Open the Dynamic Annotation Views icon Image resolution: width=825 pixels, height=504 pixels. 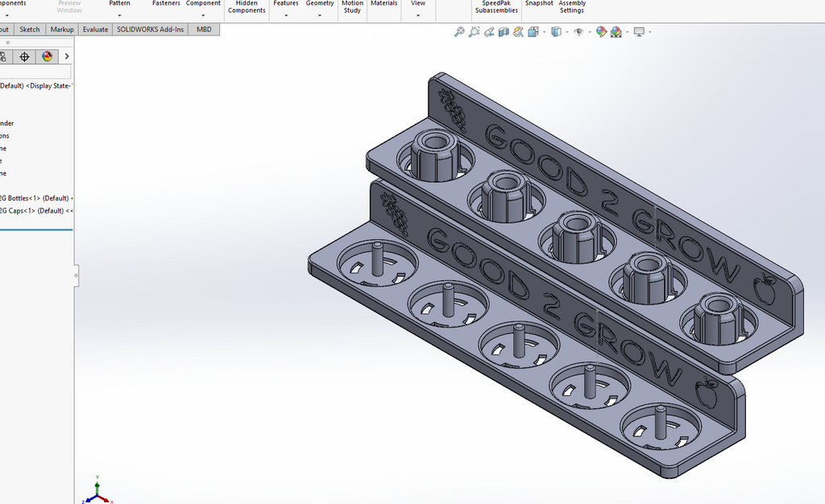518,32
